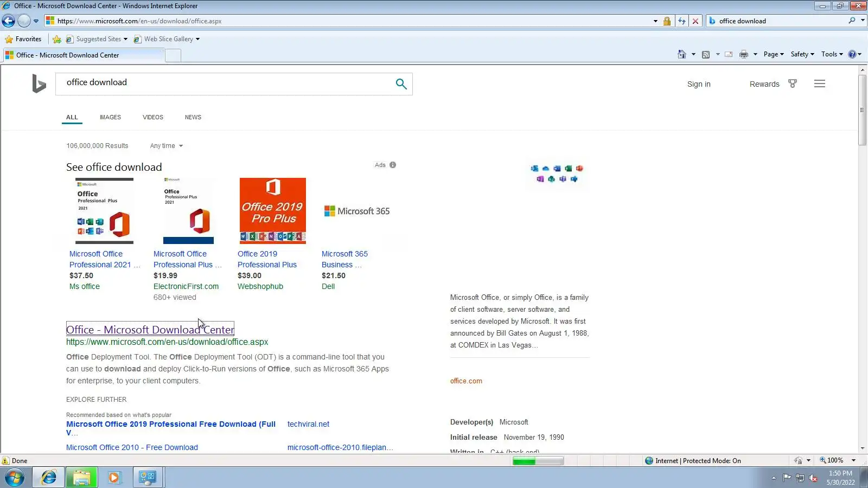868x488 pixels.
Task: Click the Refresh icon in address bar
Action: point(682,21)
